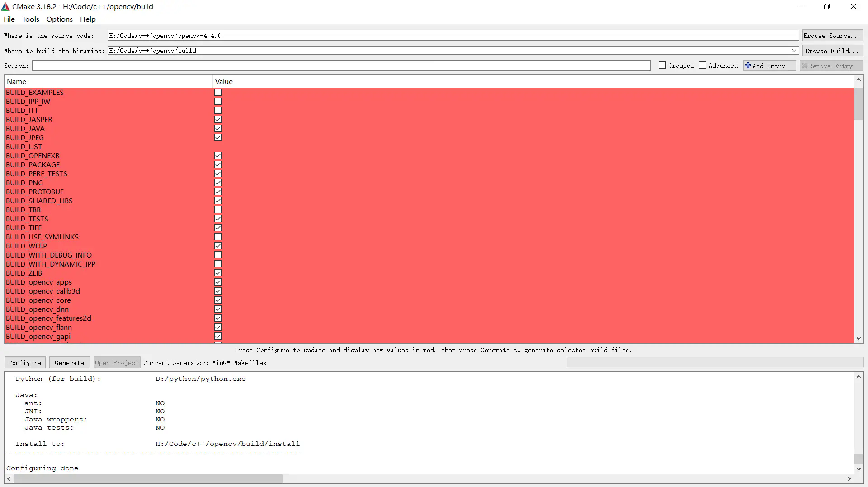Click the Name column header

[108, 81]
